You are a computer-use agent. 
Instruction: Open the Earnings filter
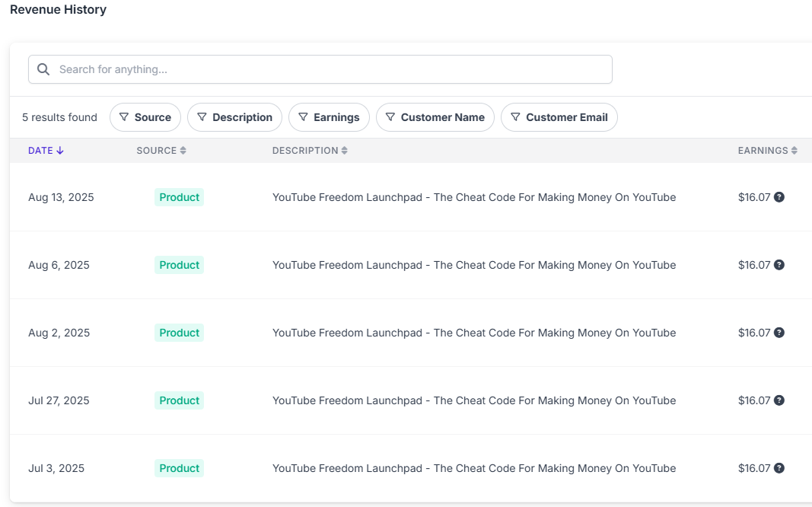[x=329, y=117]
